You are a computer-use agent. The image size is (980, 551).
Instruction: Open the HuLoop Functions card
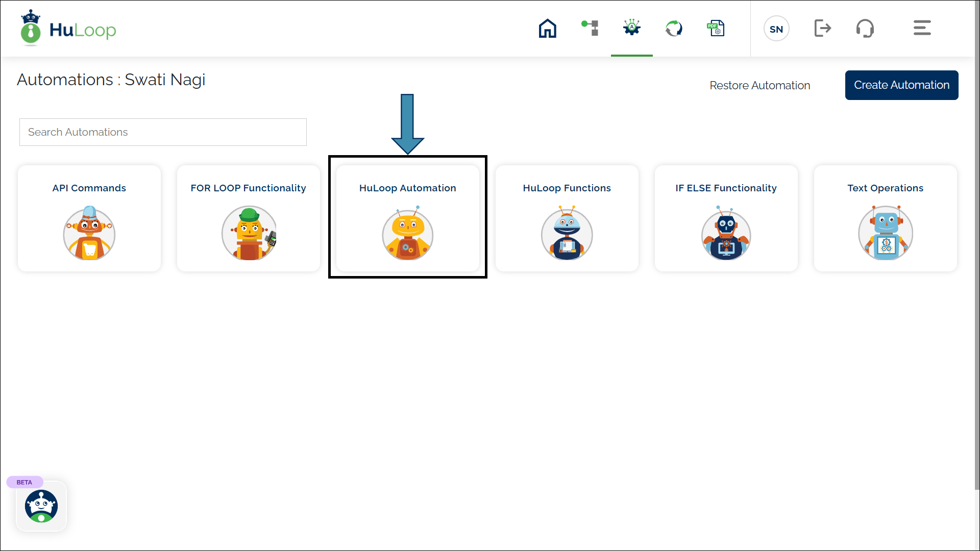tap(567, 218)
